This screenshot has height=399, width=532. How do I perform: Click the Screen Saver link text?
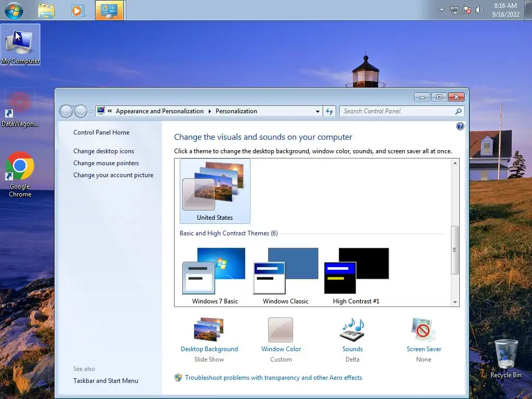click(x=424, y=349)
